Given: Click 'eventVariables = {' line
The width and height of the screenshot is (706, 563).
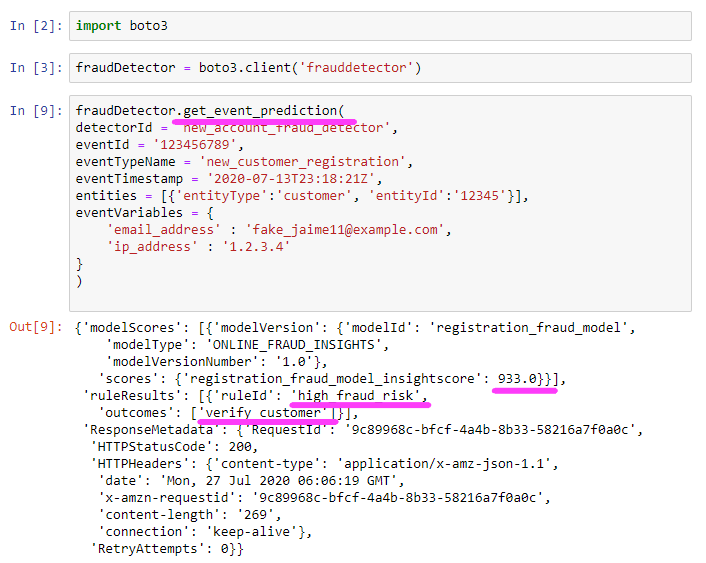Looking at the screenshot, I should pyautogui.click(x=145, y=213).
